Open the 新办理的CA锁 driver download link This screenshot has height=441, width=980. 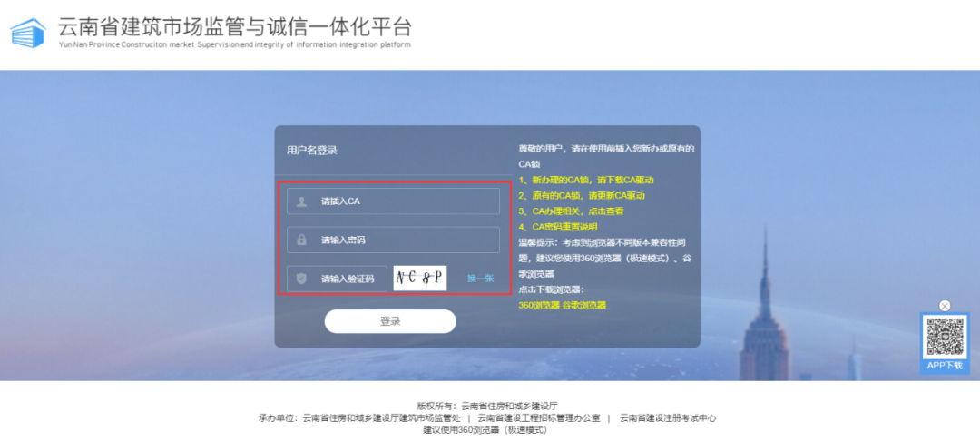point(586,180)
